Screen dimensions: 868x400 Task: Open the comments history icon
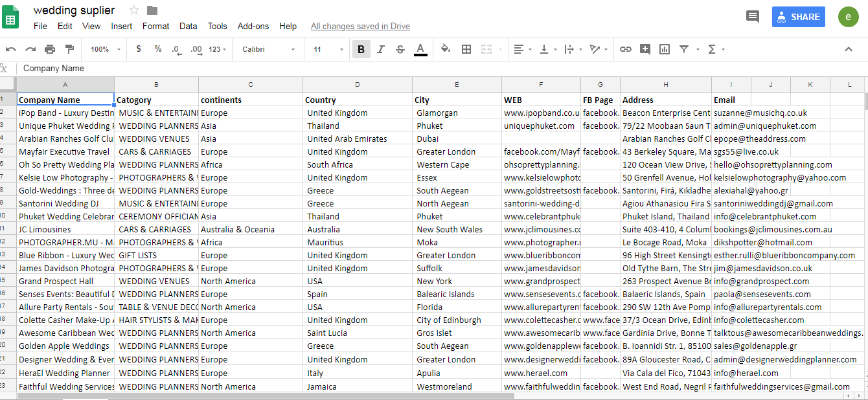click(x=753, y=17)
